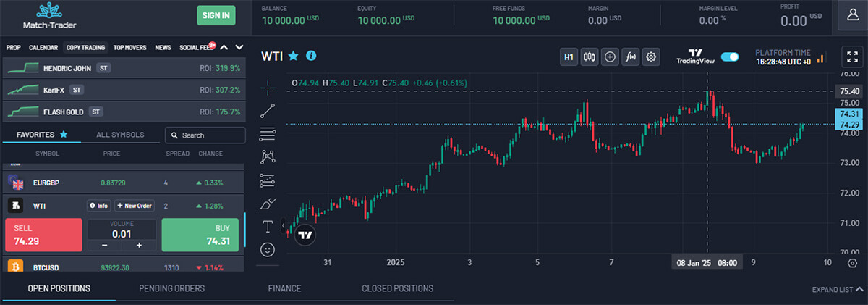Open the All Symbols tab

120,135
